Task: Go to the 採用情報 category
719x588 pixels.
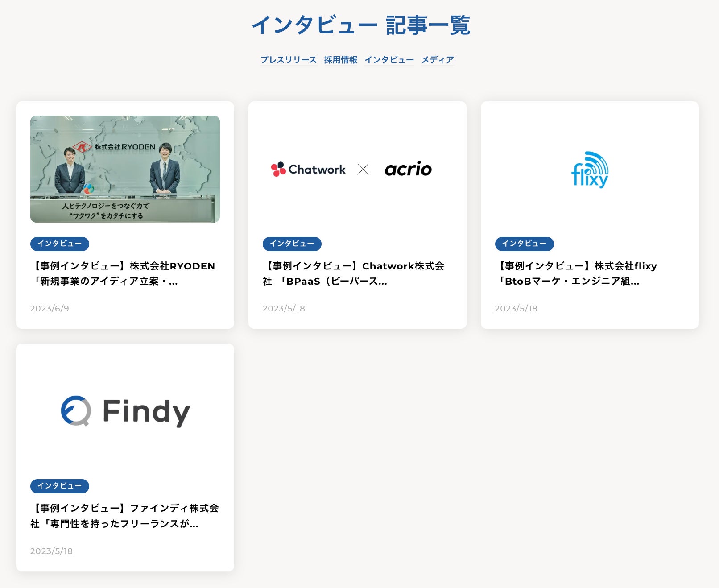Action: tap(341, 60)
